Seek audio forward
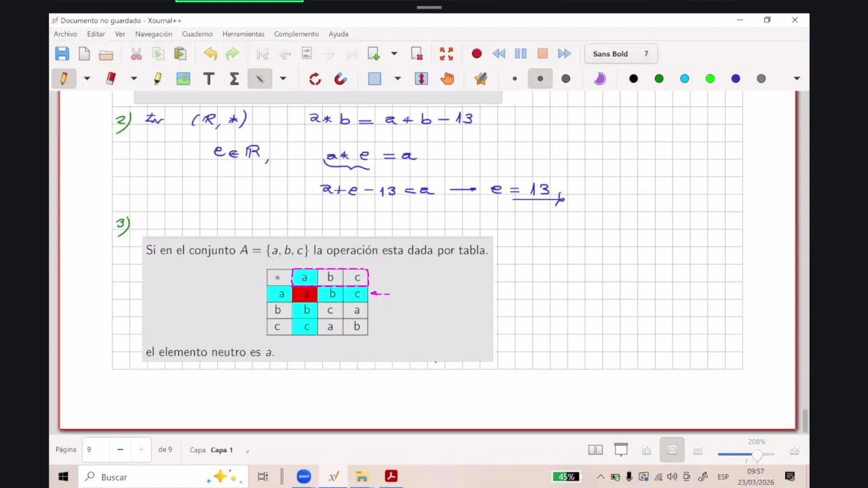 click(564, 54)
